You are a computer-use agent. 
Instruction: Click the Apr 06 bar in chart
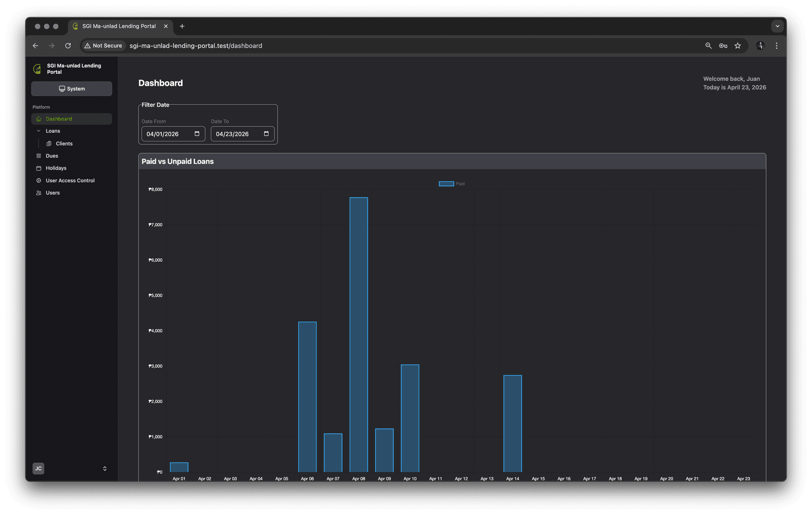coord(307,397)
